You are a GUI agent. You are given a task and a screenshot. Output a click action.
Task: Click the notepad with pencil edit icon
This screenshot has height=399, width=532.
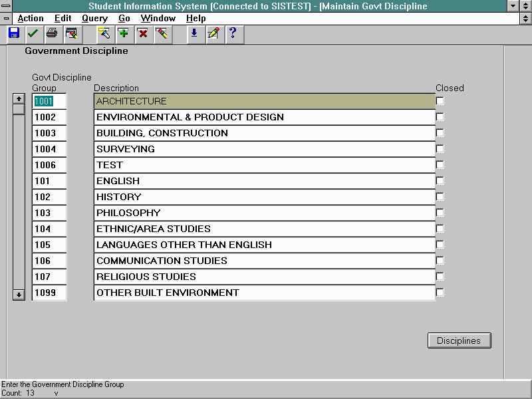(x=213, y=33)
